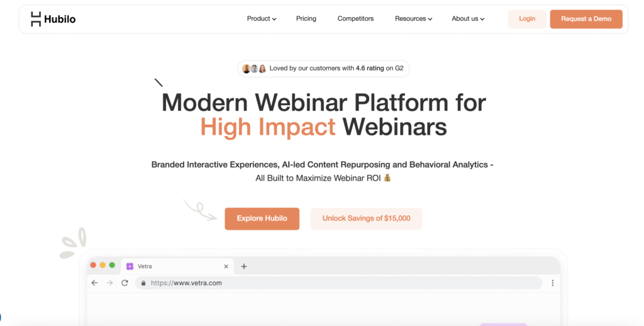
Task: Open the Competitors page
Action: click(355, 18)
